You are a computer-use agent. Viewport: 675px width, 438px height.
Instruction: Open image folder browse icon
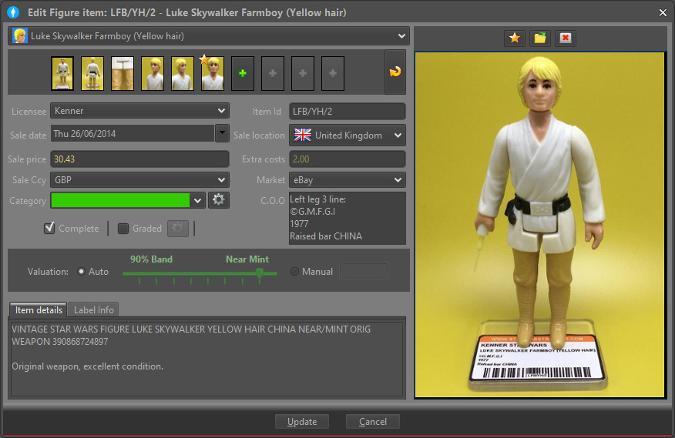tap(540, 38)
